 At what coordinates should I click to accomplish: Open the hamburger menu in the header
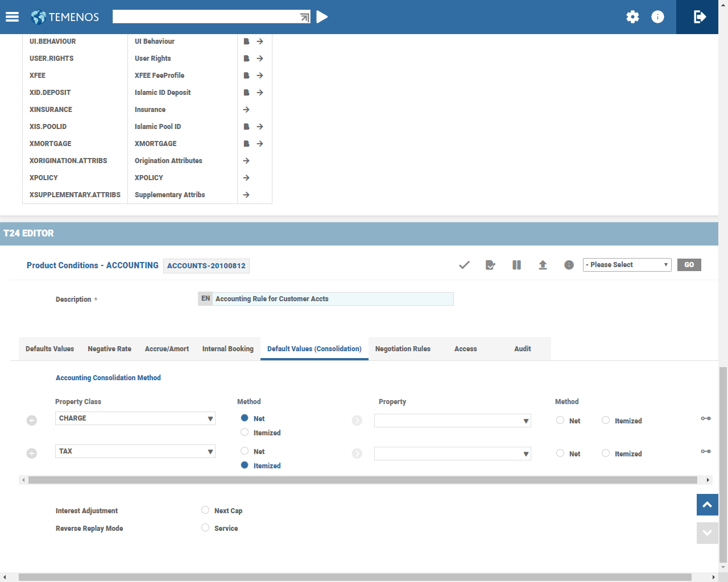pyautogui.click(x=12, y=17)
